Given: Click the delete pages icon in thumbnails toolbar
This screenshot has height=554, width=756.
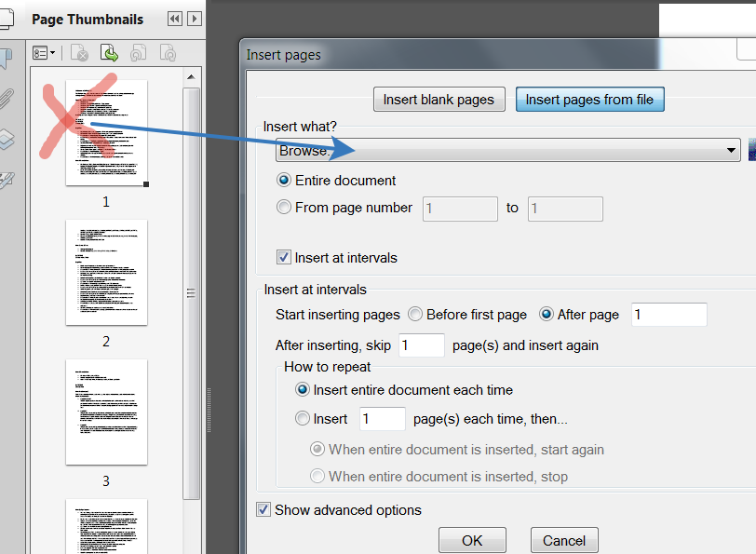Looking at the screenshot, I should tap(79, 53).
